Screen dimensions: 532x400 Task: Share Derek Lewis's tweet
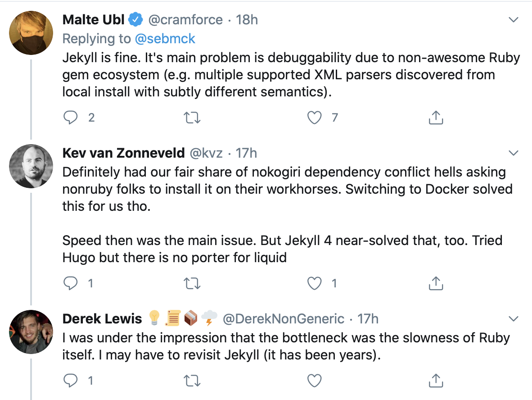435,380
